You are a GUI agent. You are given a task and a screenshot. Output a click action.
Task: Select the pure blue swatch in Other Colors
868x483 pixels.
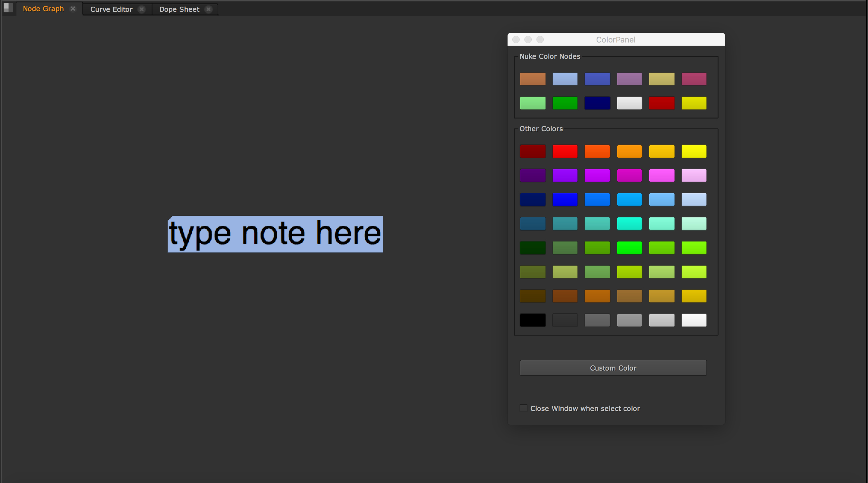click(x=565, y=200)
